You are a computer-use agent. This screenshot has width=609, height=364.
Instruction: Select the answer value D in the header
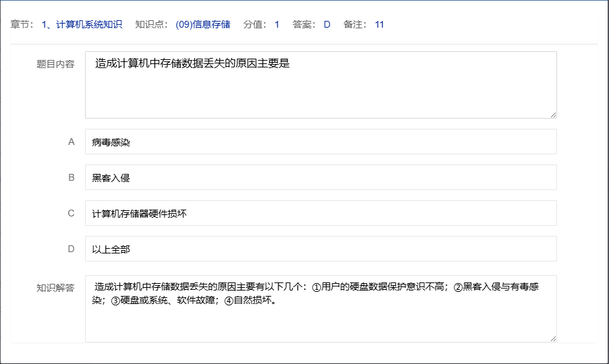(x=327, y=25)
